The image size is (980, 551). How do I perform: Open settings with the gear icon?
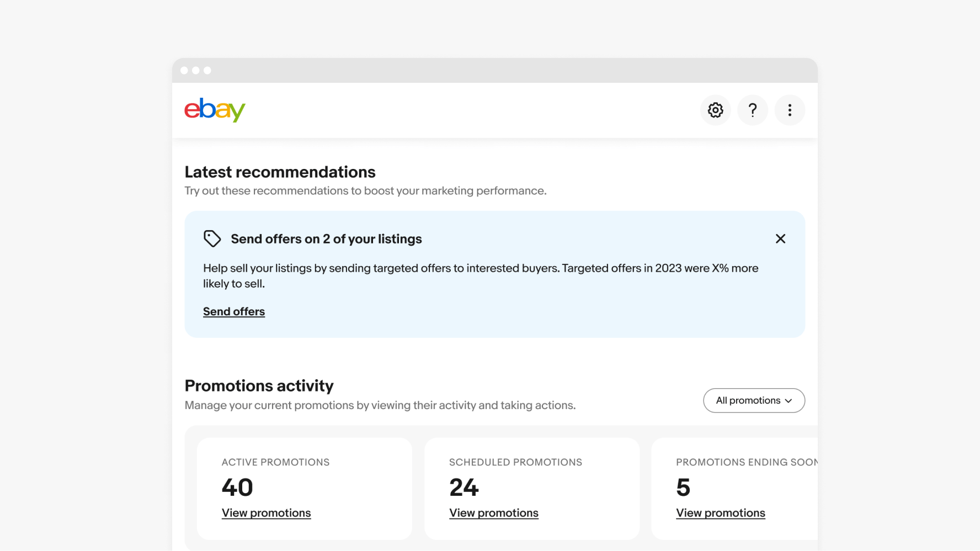coord(715,110)
